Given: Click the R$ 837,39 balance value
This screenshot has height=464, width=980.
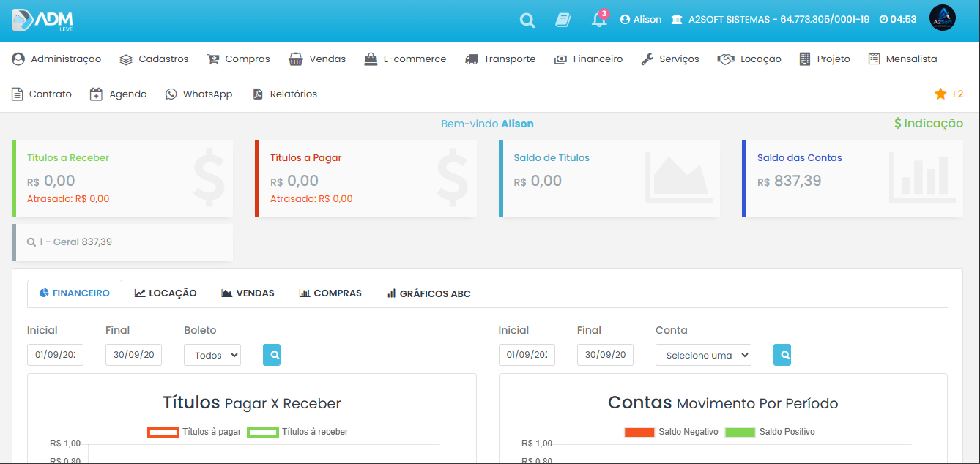Looking at the screenshot, I should click(790, 181).
